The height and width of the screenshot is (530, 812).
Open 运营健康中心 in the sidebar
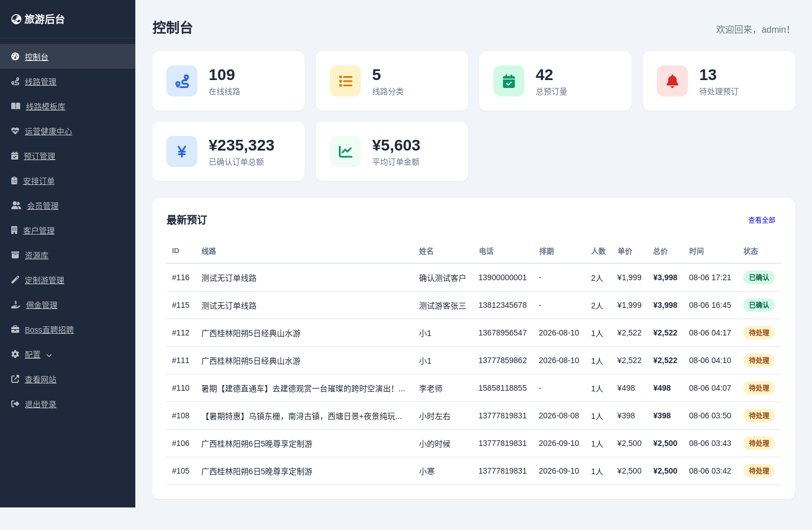[x=68, y=131]
